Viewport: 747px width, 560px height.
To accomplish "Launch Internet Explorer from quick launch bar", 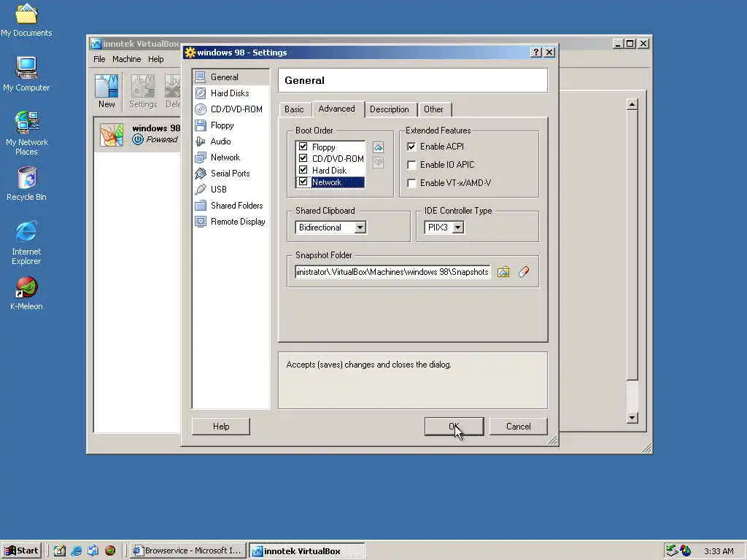I will coord(76,551).
